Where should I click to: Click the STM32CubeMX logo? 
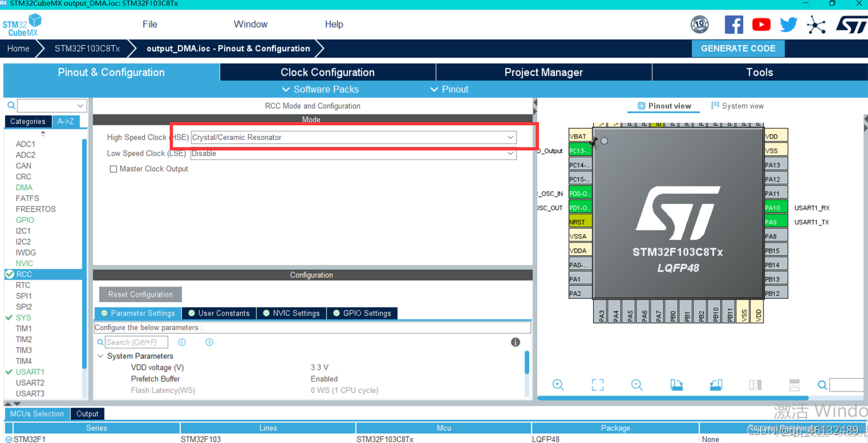pyautogui.click(x=22, y=24)
